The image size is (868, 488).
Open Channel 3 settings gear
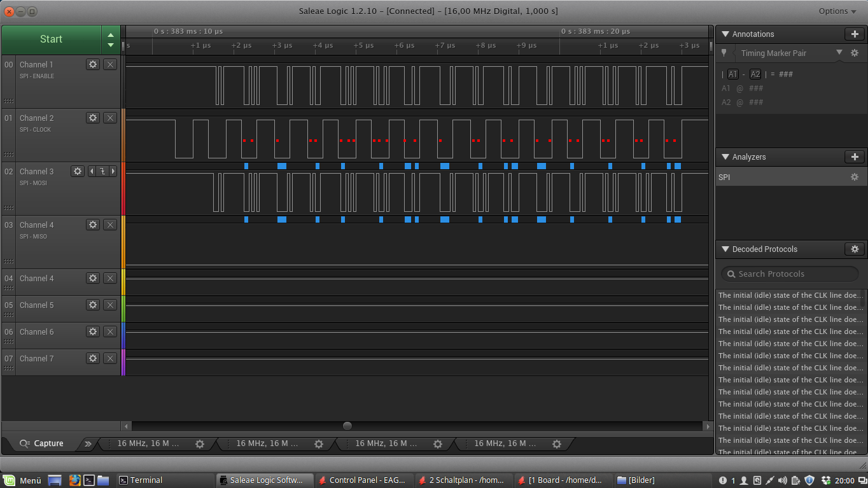[78, 171]
